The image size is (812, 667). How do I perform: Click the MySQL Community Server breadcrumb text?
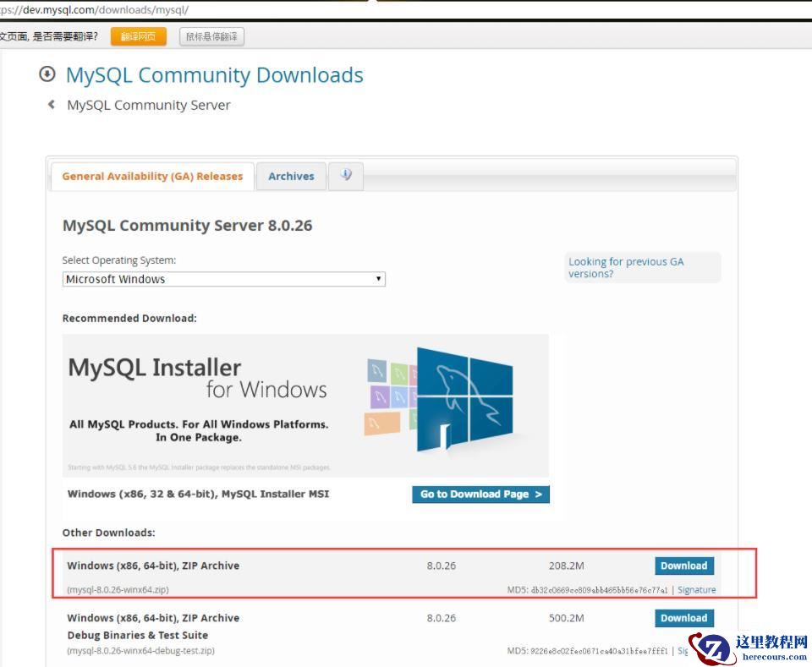coord(149,105)
